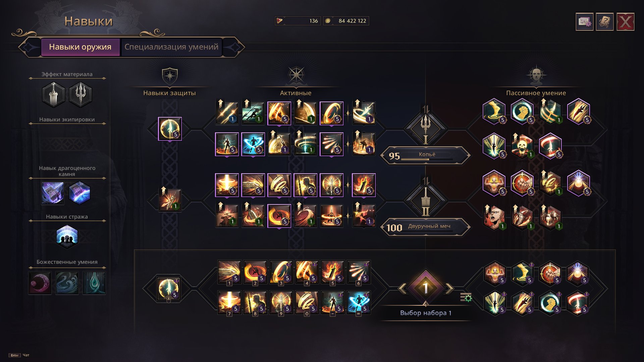Switch to next skill set arrow
The image size is (644, 362).
(449, 288)
